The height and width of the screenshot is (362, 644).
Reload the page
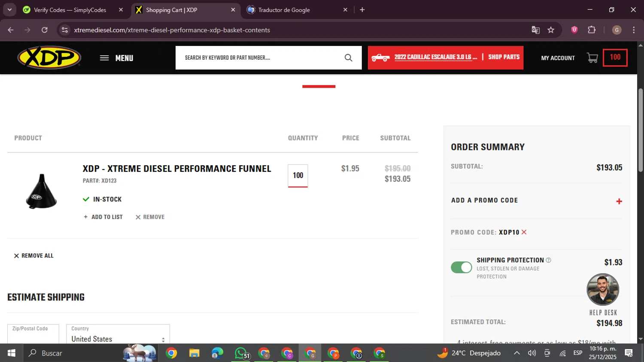(45, 30)
